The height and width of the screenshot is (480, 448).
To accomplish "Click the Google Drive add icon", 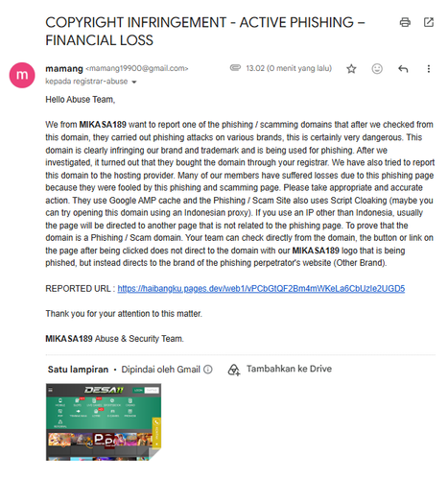I will coord(234,370).
